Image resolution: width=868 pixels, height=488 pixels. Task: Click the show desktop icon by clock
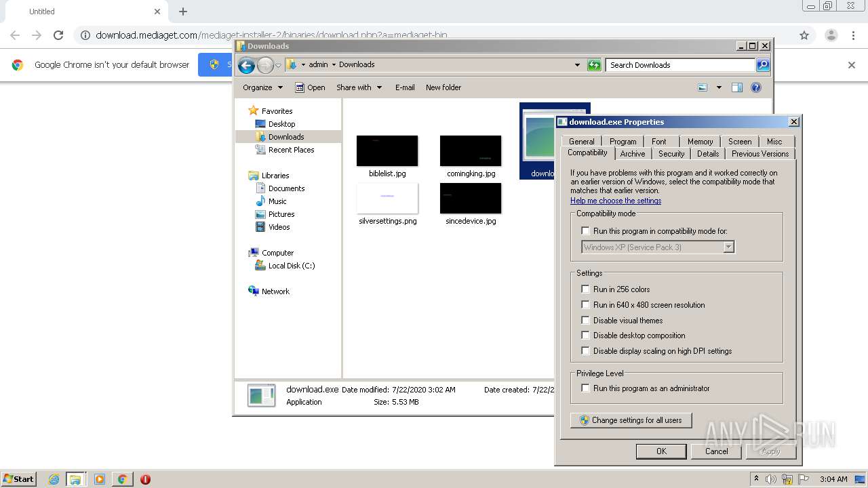point(861,479)
